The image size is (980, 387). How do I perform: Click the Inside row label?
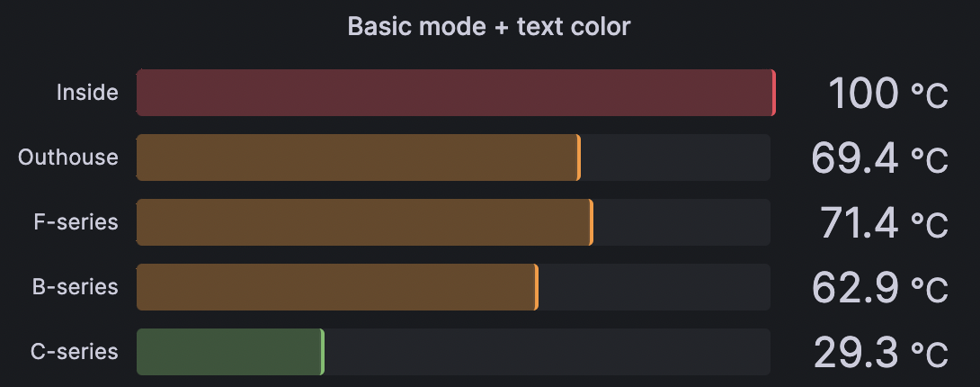(x=87, y=93)
